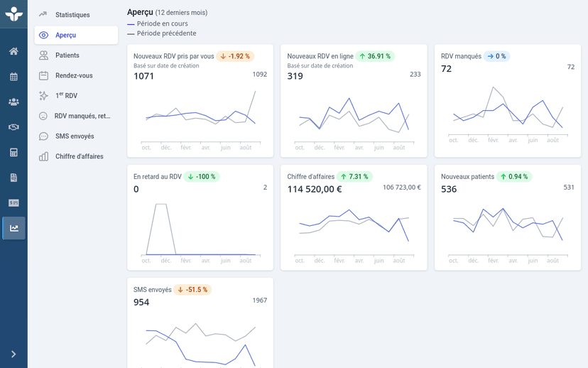Expand the sidebar with bottom chevron
This screenshot has width=588, height=368.
tap(13, 354)
